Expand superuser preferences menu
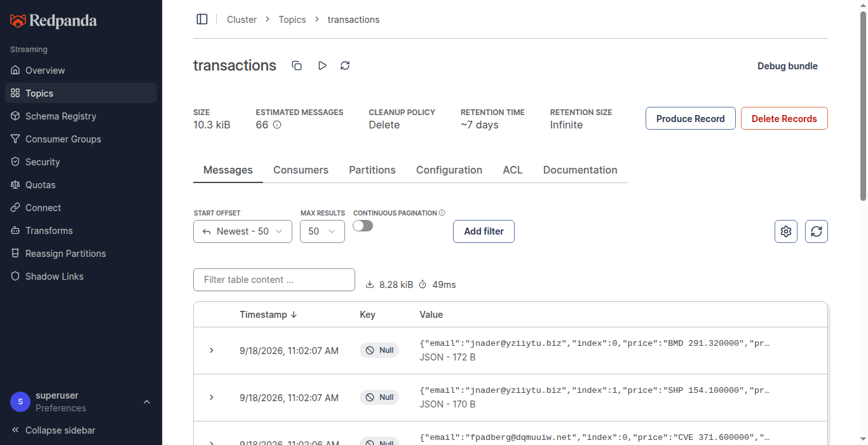This screenshot has height=445, width=868. [x=81, y=402]
